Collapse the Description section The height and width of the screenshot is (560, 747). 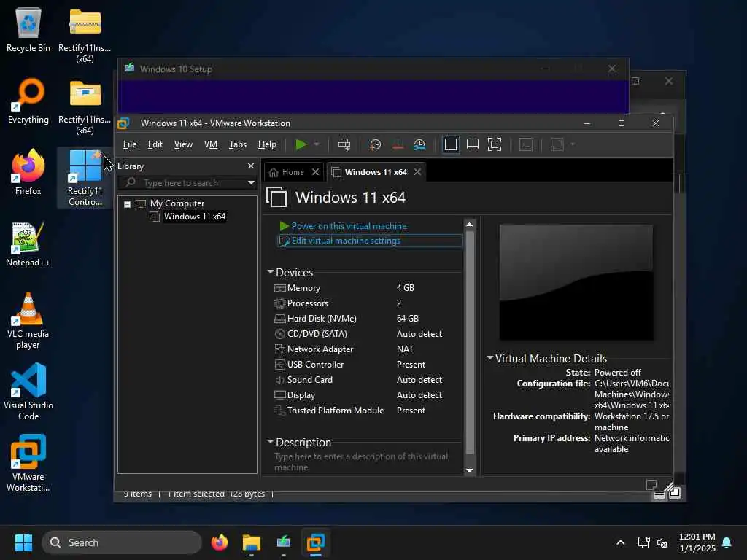[x=270, y=442]
